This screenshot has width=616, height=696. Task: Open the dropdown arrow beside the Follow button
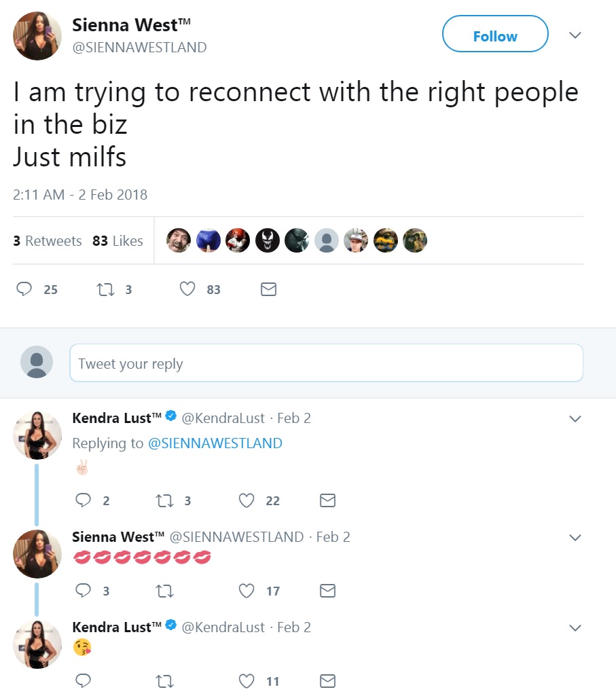[575, 35]
